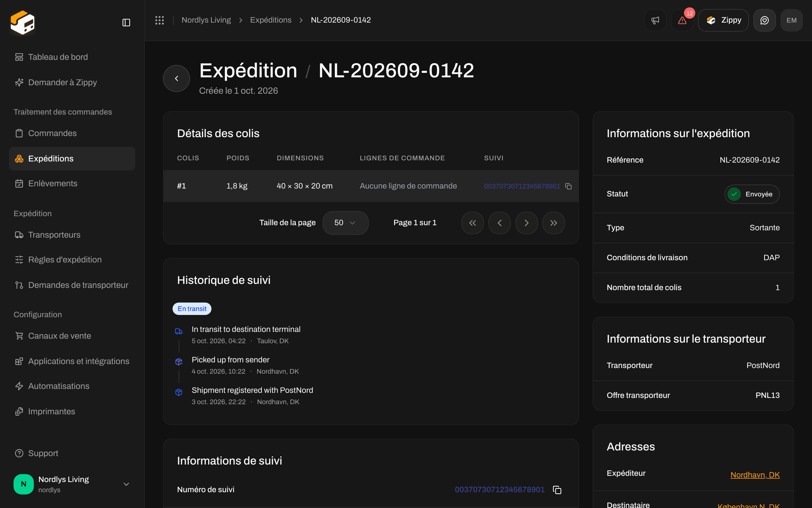Open Canaux de vente
Viewport: 812px width, 508px height.
click(x=72, y=336)
